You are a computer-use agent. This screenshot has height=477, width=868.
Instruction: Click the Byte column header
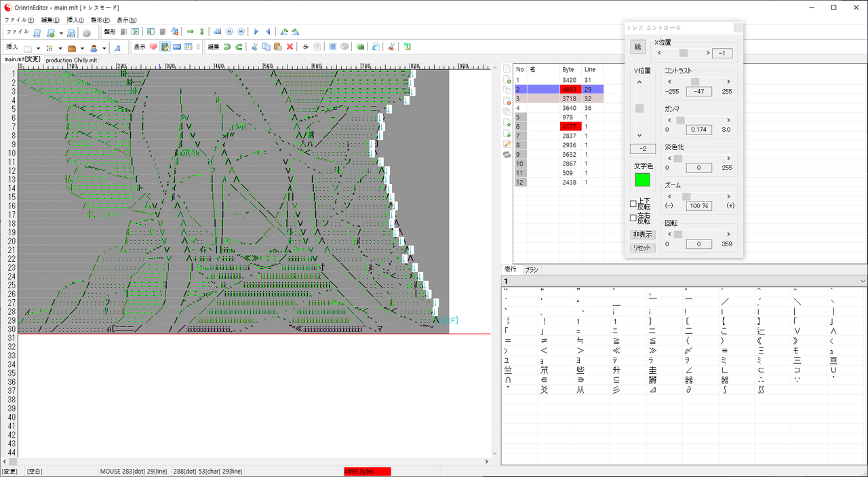[x=571, y=70]
